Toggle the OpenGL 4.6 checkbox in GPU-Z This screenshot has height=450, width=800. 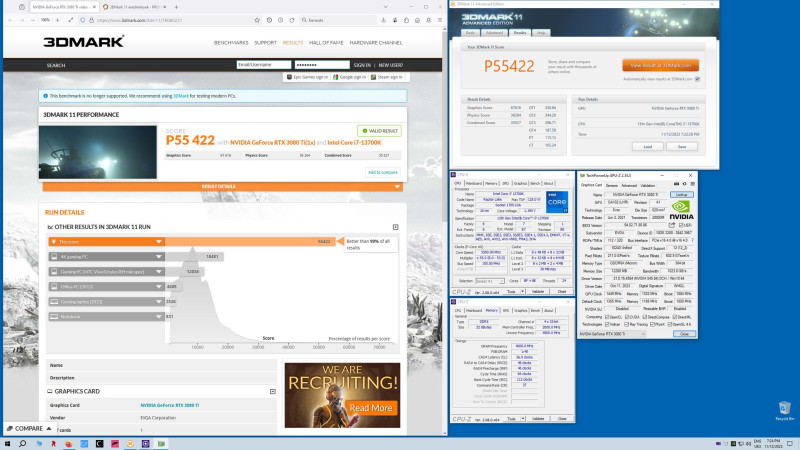(x=670, y=324)
